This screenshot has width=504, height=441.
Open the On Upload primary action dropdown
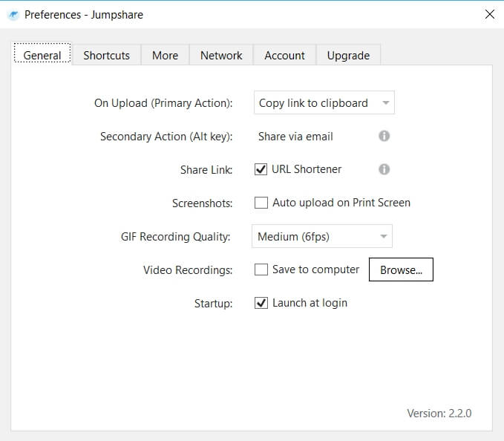[x=324, y=103]
